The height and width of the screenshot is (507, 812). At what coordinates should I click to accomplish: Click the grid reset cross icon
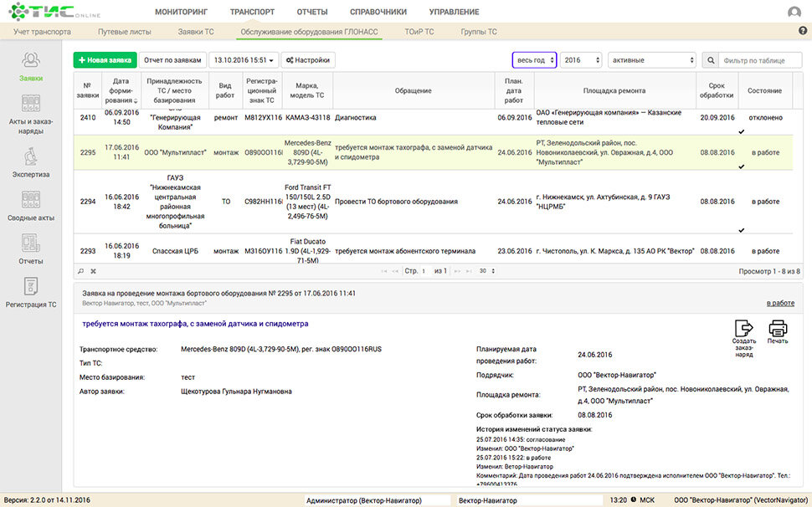(93, 271)
